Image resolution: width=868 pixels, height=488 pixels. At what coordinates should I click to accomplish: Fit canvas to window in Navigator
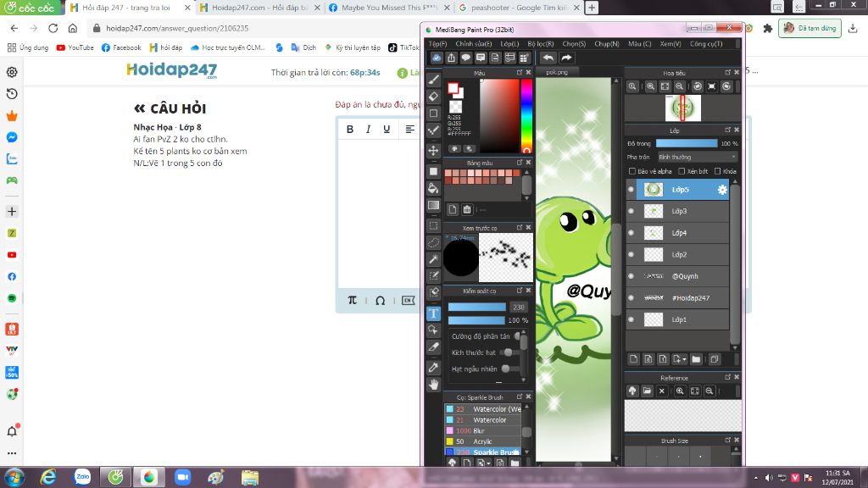coord(665,86)
